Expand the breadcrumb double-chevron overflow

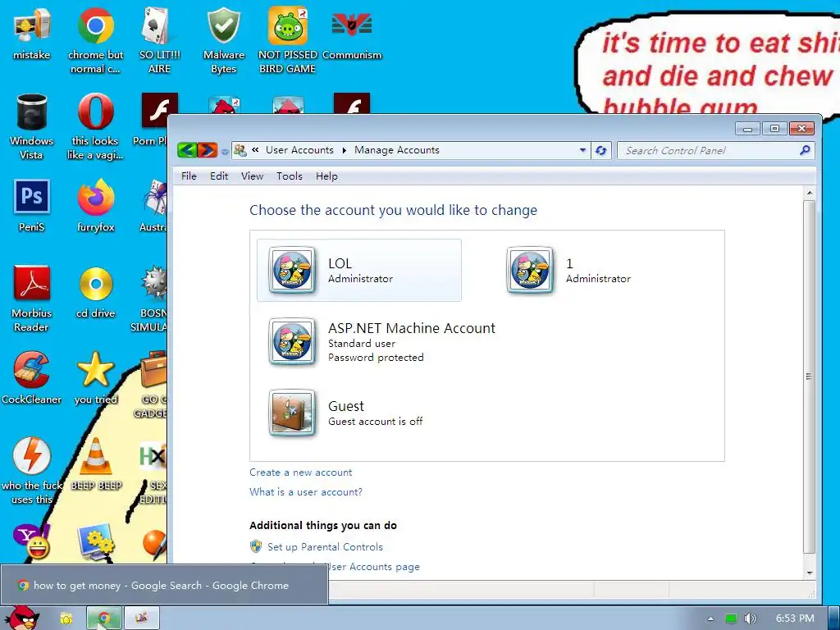pyautogui.click(x=256, y=150)
